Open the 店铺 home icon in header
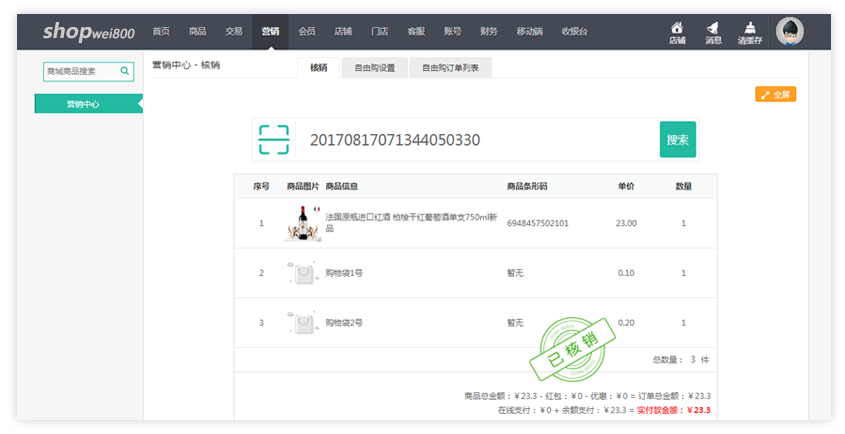 coord(677,32)
